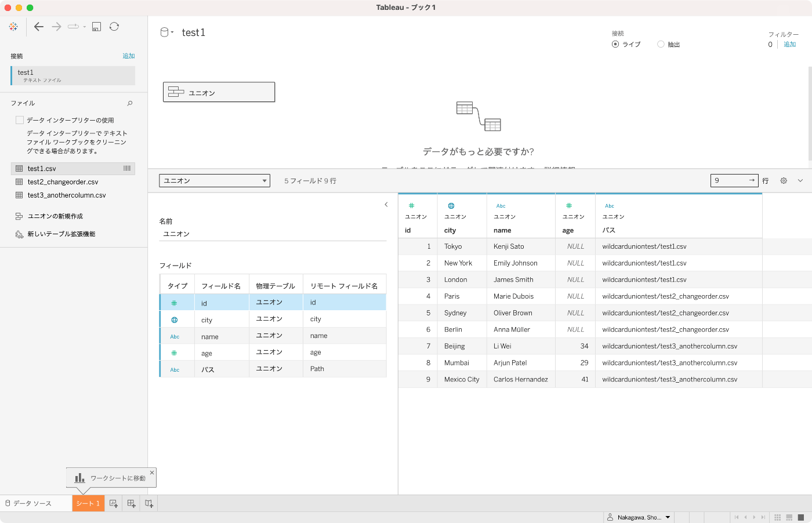The image size is (812, 523).
Task: Select test1.csv in the file list
Action: pyautogui.click(x=73, y=168)
